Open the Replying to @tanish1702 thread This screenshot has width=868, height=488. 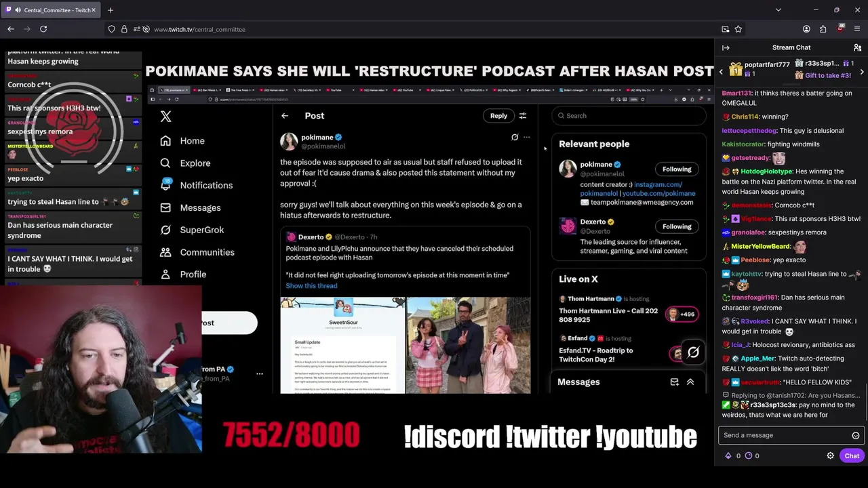coord(791,395)
